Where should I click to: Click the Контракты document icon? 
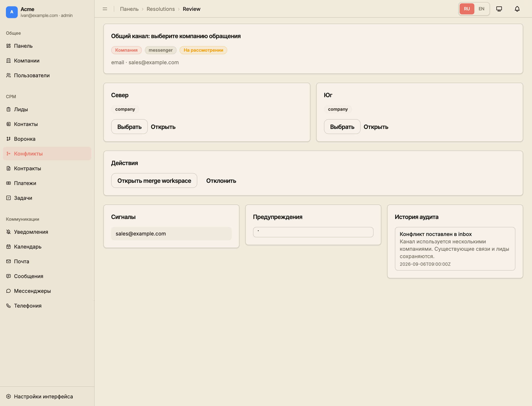(8, 168)
